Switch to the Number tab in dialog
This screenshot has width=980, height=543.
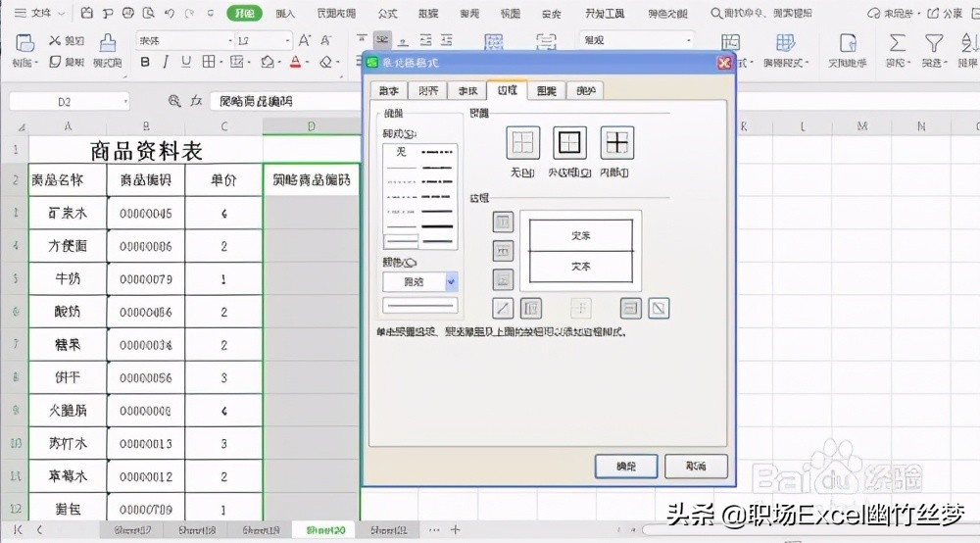pyautogui.click(x=388, y=90)
